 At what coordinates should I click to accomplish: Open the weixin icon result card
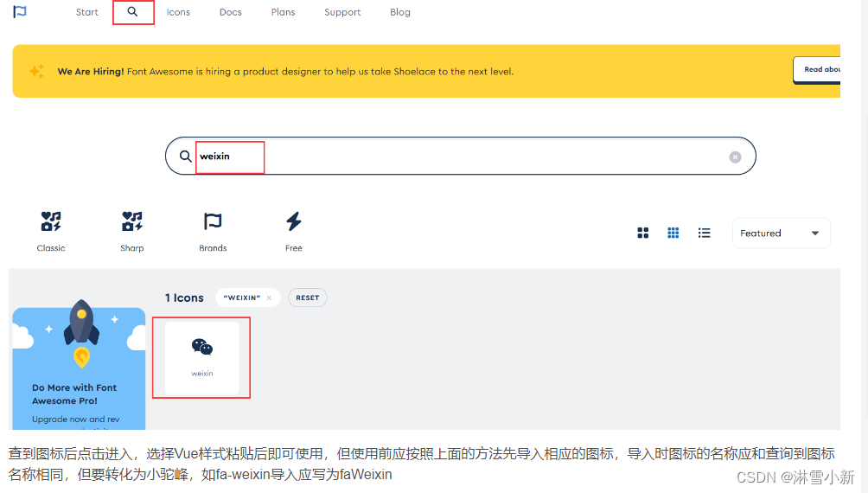[202, 358]
